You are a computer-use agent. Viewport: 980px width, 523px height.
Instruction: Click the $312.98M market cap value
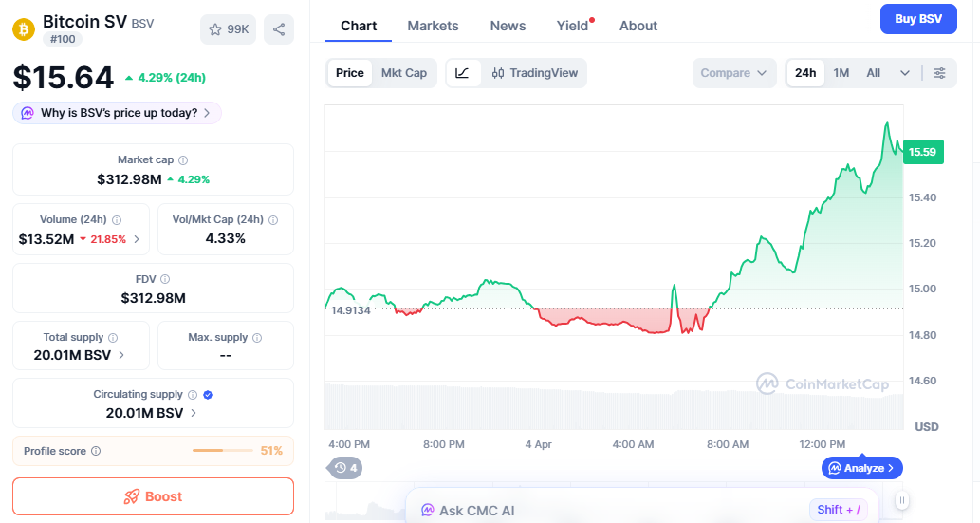click(x=129, y=179)
